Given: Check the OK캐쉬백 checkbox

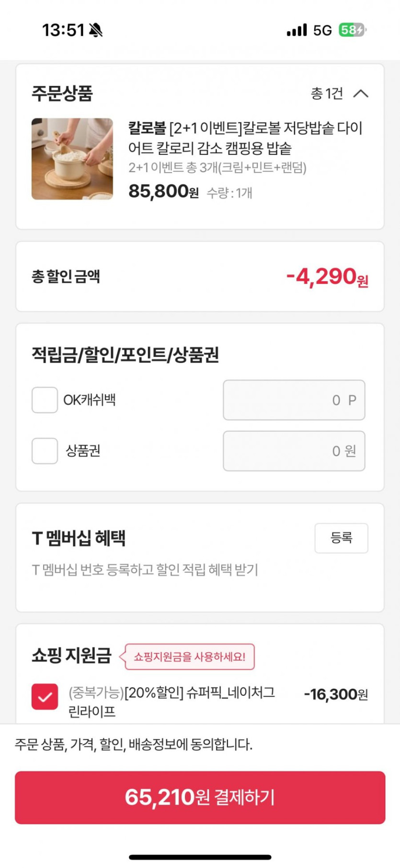Looking at the screenshot, I should pos(45,400).
